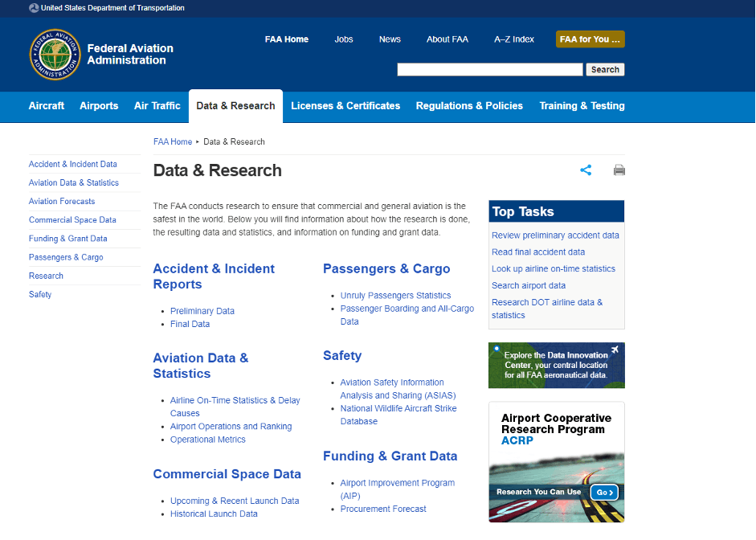The width and height of the screenshot is (756, 540).
Task: Open Airline On-Time Statistics & Delay Causes
Action: [235, 407]
